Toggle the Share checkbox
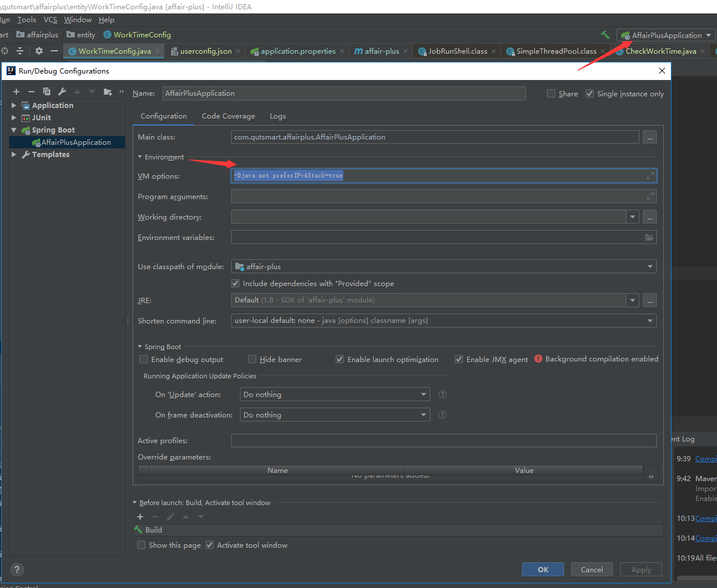717x588 pixels. [551, 93]
